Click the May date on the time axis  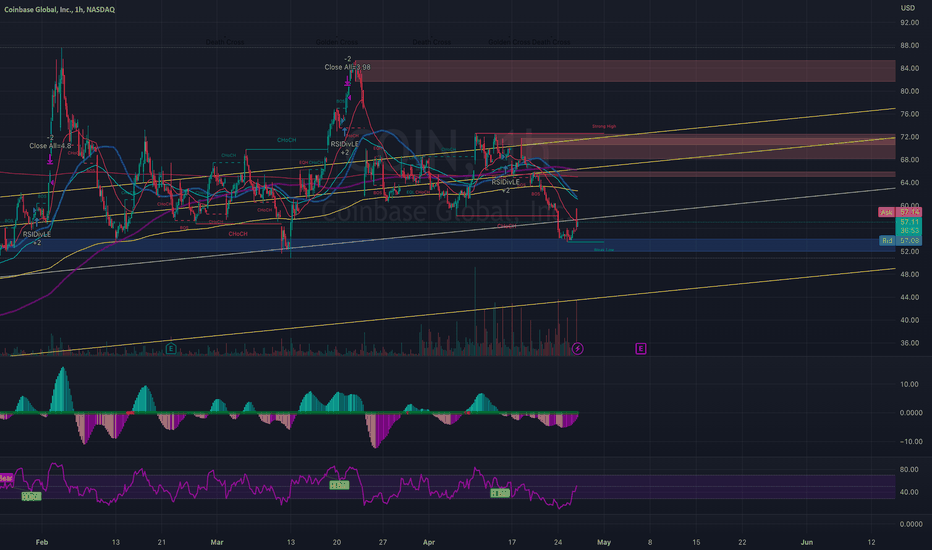(604, 542)
